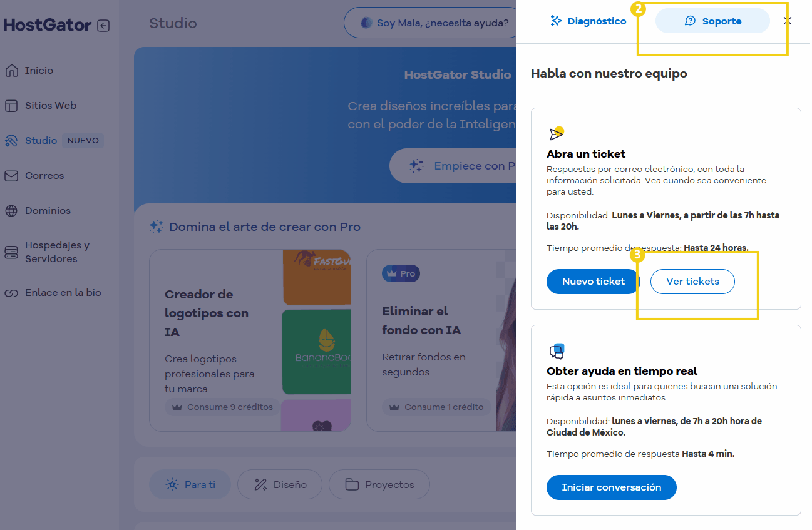Image resolution: width=812 pixels, height=530 pixels.
Task: Click Domina el arte de crear con Pro
Action: [x=265, y=227]
